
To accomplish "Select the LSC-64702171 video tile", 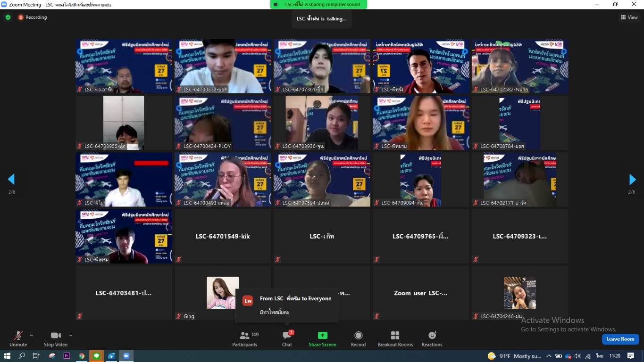I will [520, 180].
